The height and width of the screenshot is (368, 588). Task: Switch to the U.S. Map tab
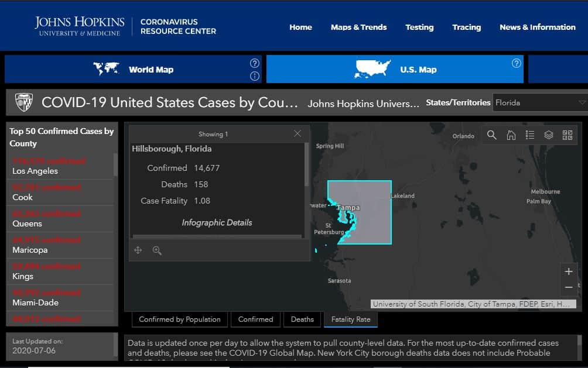click(x=395, y=69)
